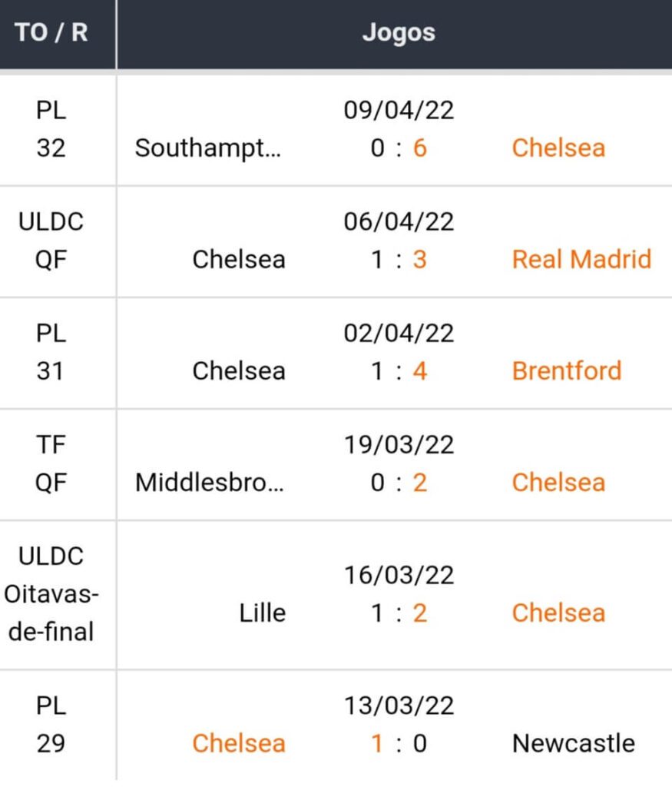
Task: Select the Brentford team name
Action: 566,370
